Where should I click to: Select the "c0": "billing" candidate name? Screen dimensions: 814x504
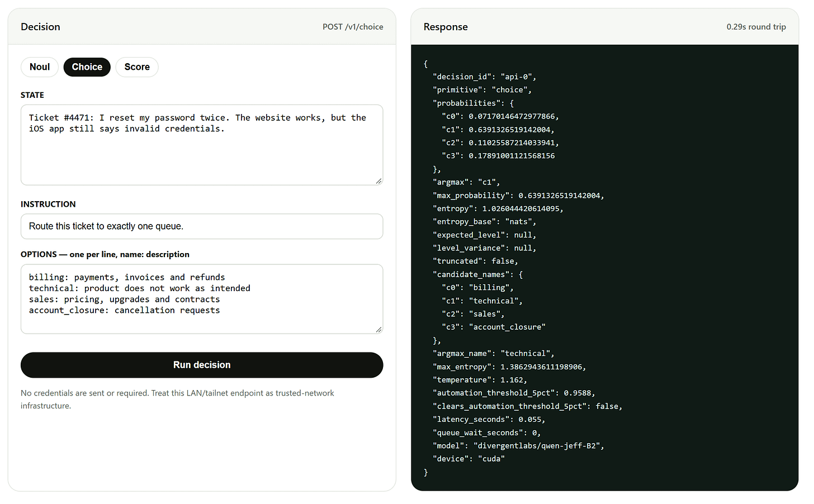pos(477,288)
